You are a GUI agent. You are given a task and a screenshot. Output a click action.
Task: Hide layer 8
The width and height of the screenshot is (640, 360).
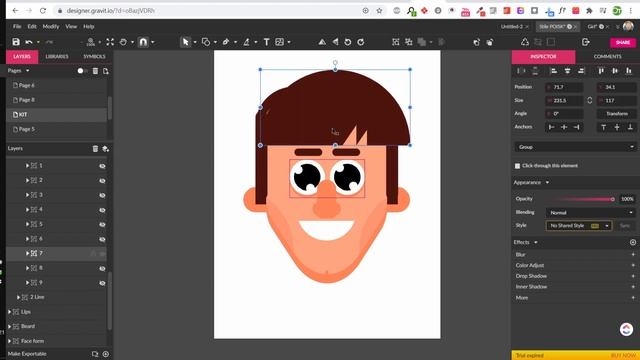tap(102, 269)
